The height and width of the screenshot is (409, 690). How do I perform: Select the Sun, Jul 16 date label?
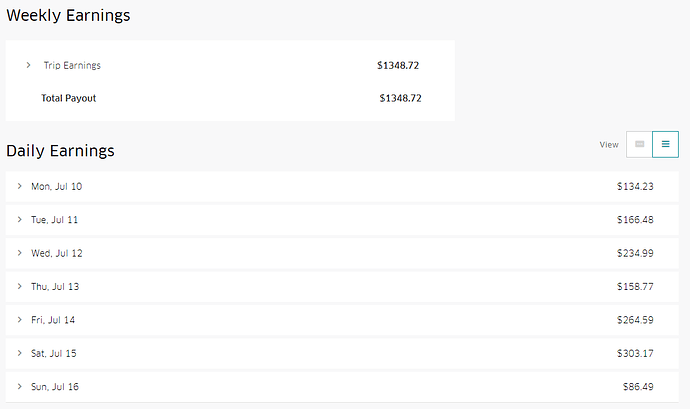tap(55, 386)
